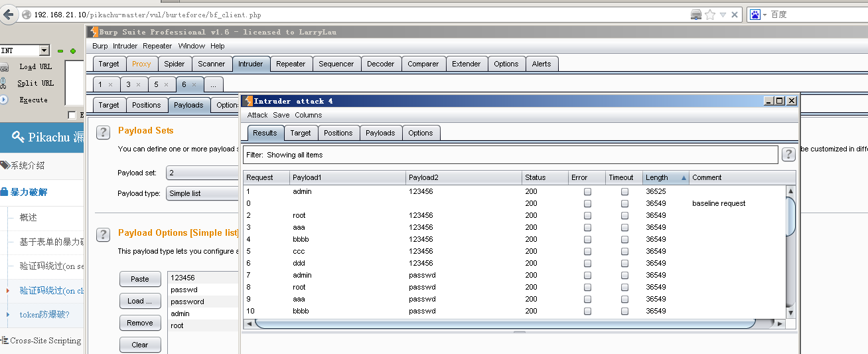Click the green minus icon in HackBar
Viewport: 868px width, 354px height.
pyautogui.click(x=60, y=51)
